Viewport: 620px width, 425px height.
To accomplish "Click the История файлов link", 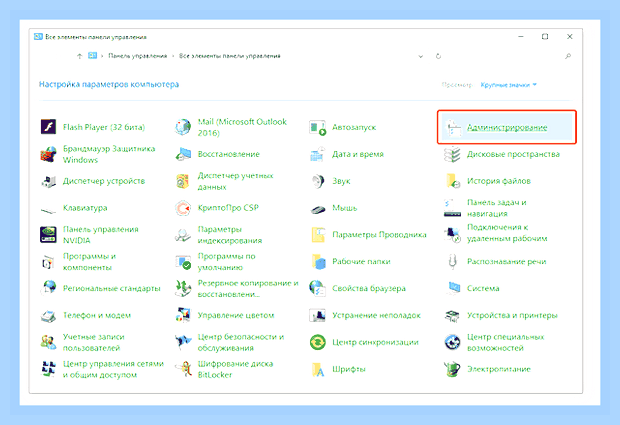I will pyautogui.click(x=499, y=181).
